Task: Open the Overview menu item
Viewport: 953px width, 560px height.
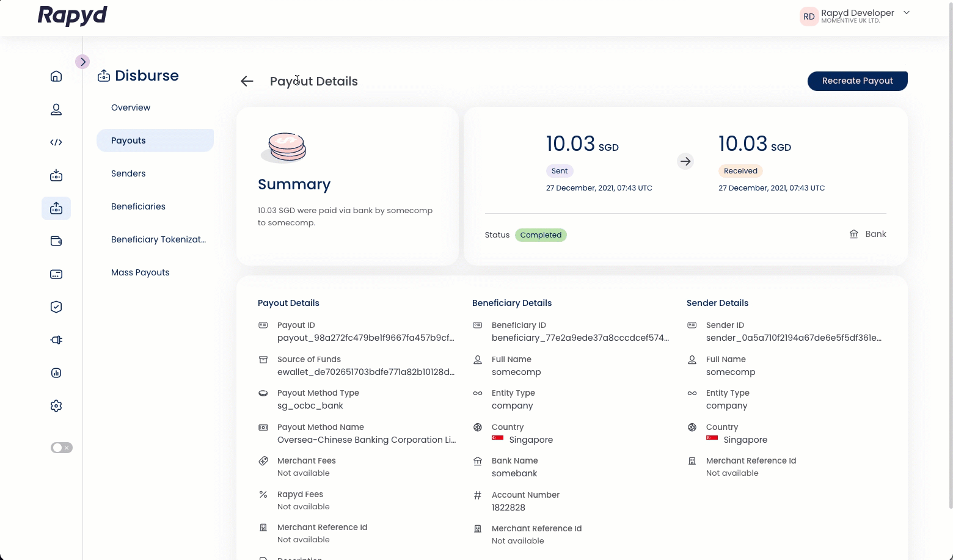Action: (131, 107)
